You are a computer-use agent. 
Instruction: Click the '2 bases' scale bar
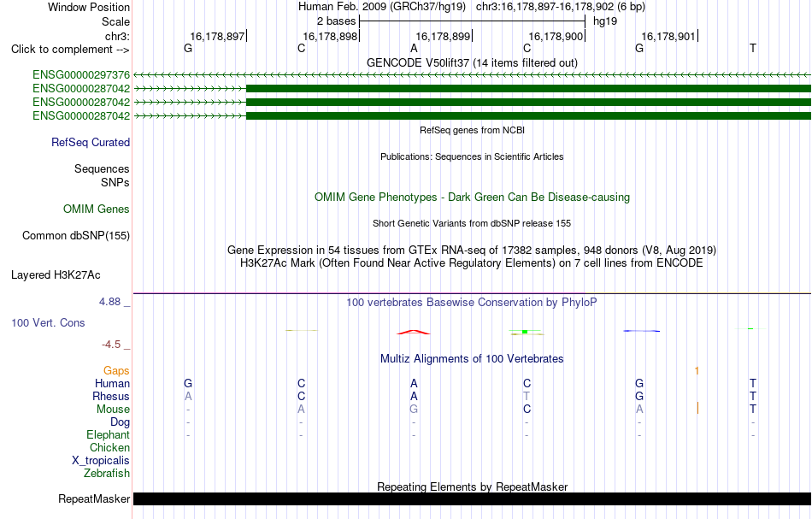tap(472, 21)
